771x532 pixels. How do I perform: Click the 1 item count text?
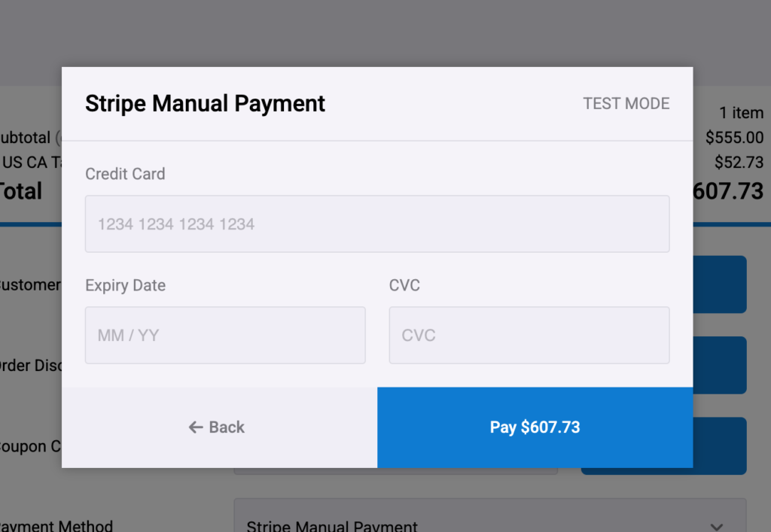point(741,113)
